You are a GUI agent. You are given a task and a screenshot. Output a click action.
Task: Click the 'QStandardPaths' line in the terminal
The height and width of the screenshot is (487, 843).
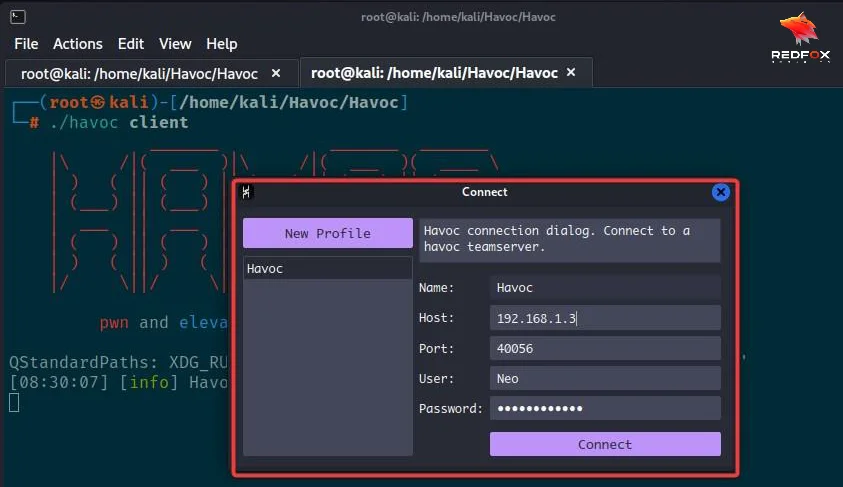(x=118, y=362)
